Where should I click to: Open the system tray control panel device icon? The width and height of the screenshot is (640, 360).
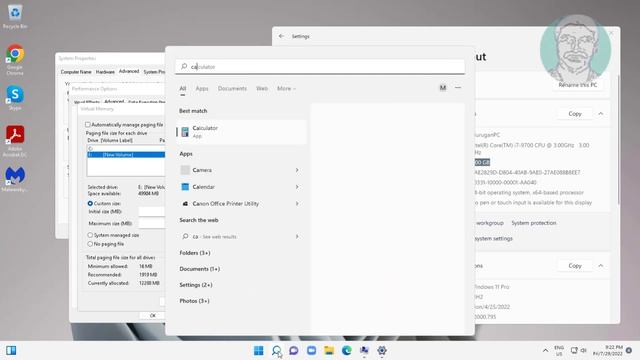574,350
